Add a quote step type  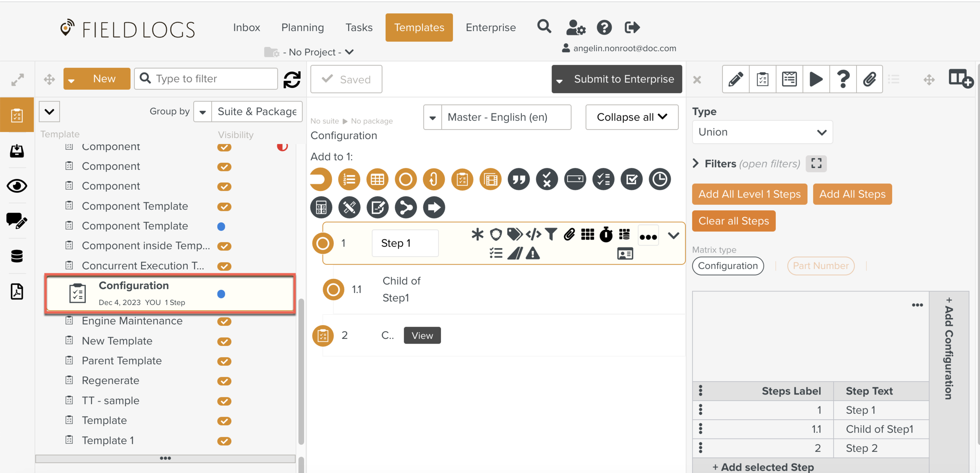[519, 179]
